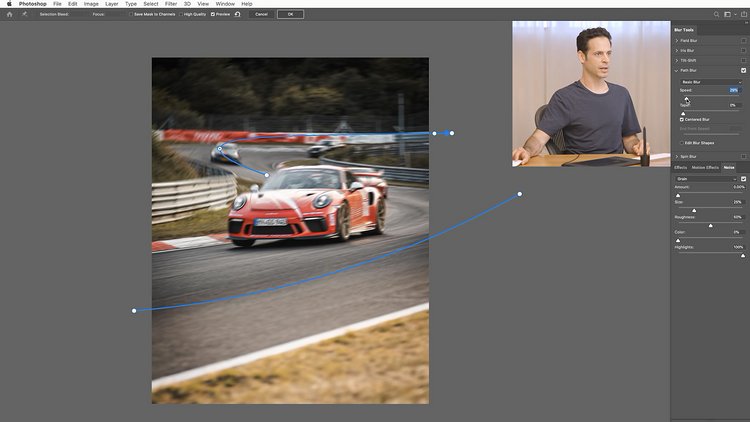
Task: Select upper-right end point of the long path
Action: (x=520, y=194)
